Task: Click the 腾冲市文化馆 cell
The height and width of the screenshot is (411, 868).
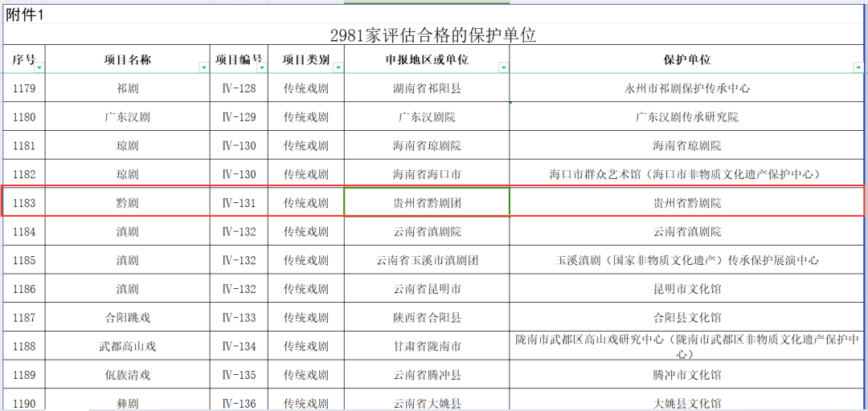Action: tap(686, 375)
